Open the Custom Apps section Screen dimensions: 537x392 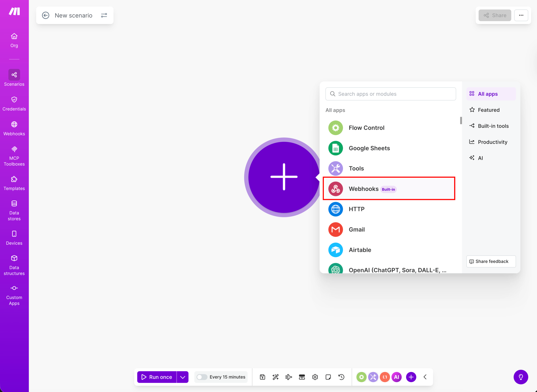pos(14,295)
